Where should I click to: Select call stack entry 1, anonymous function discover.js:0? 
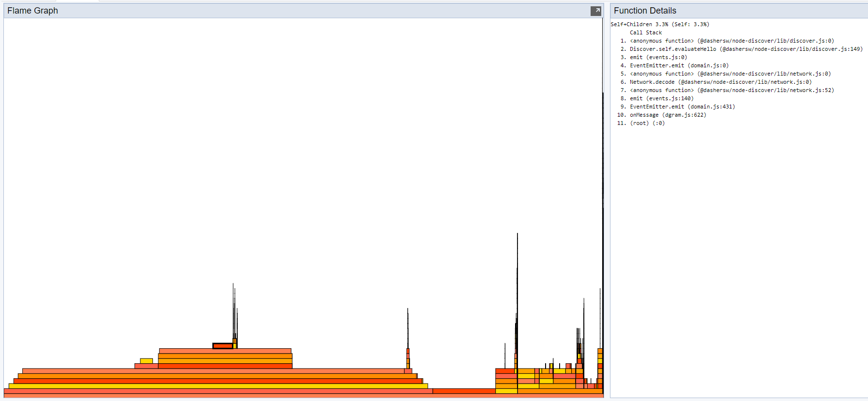click(731, 41)
